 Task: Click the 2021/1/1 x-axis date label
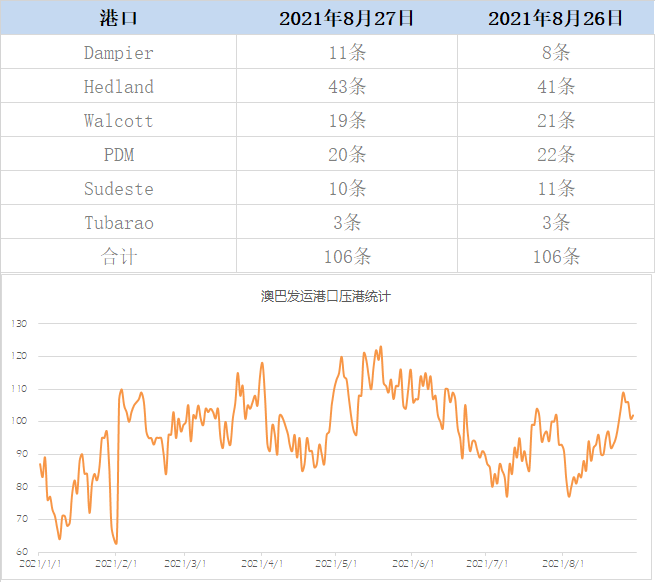(x=40, y=564)
